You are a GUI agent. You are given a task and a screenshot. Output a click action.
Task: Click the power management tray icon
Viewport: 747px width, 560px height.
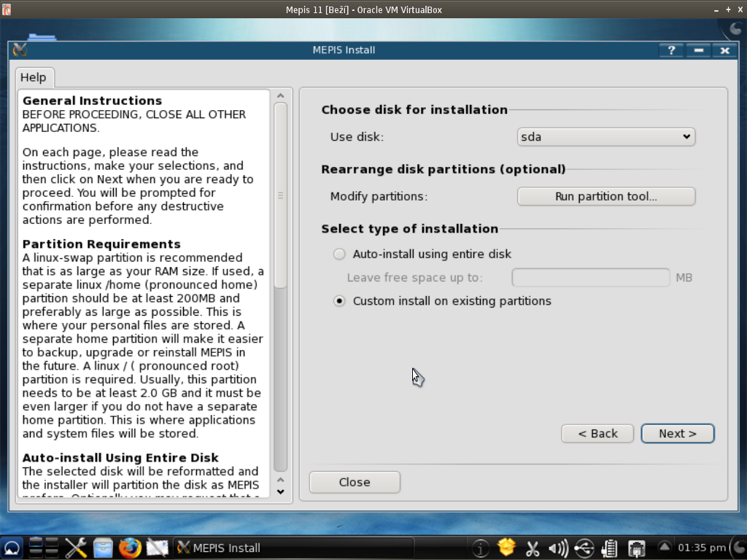[609, 548]
